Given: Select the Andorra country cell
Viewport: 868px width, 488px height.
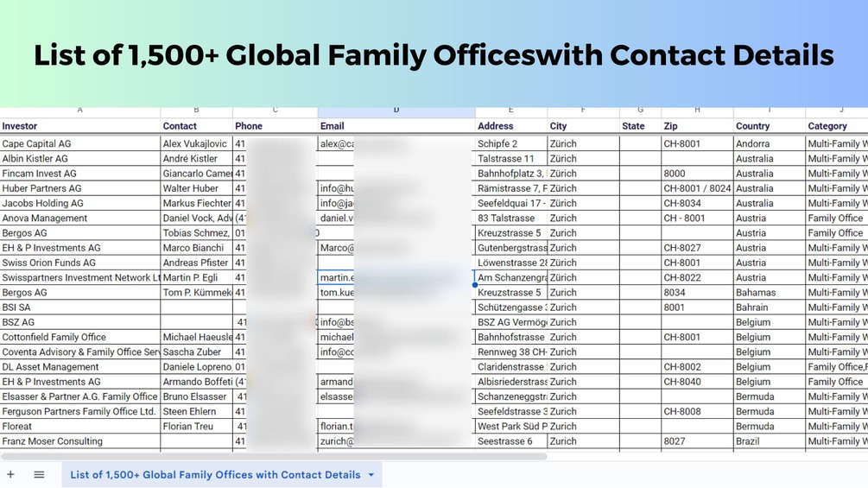Looking at the screenshot, I should click(x=770, y=144).
